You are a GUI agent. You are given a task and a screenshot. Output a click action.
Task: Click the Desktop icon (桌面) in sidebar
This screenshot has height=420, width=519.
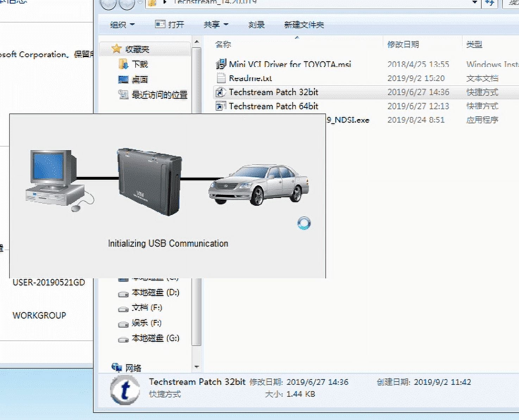[123, 80]
